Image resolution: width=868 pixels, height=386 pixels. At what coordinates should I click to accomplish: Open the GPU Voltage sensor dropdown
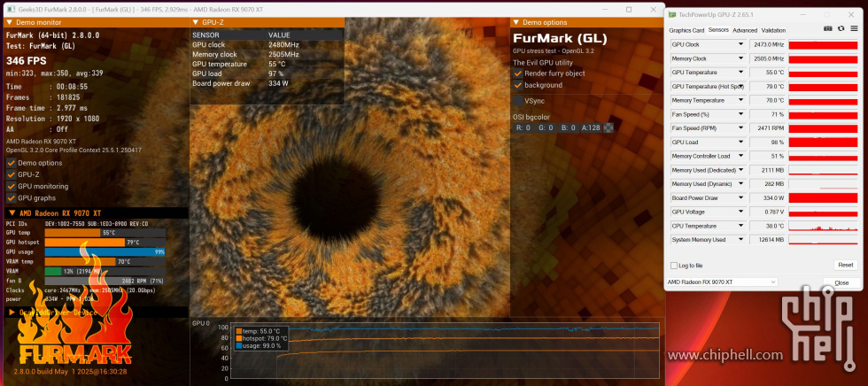pos(740,212)
